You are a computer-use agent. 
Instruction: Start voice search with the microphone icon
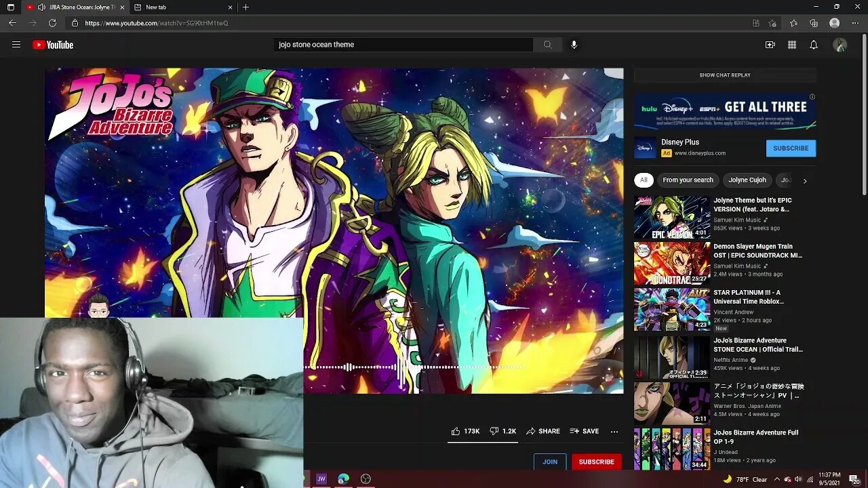574,45
